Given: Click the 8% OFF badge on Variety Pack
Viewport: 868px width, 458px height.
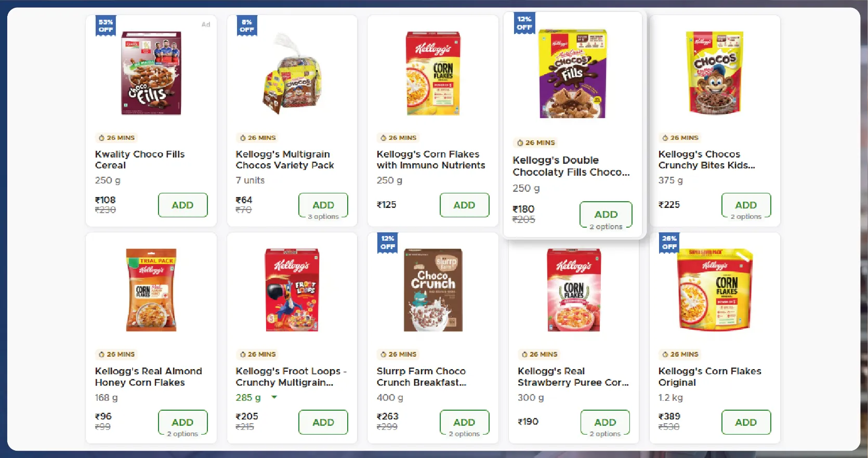Looking at the screenshot, I should (x=247, y=25).
